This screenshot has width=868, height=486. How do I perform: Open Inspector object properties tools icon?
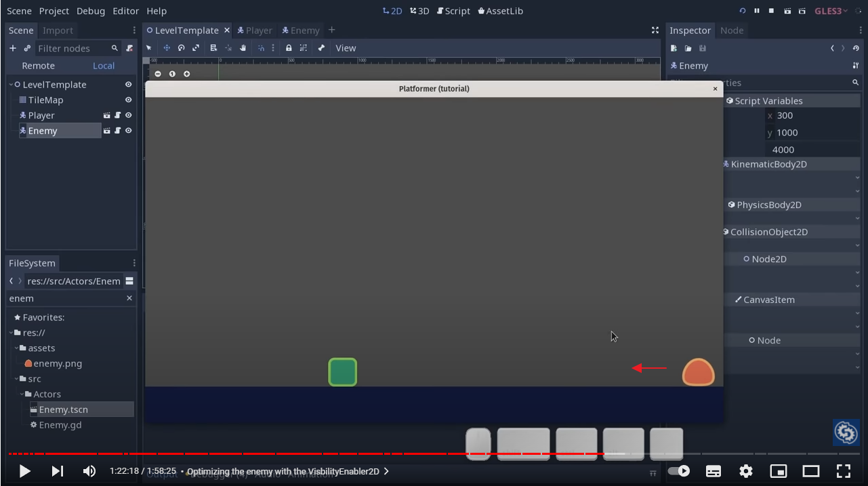(856, 66)
